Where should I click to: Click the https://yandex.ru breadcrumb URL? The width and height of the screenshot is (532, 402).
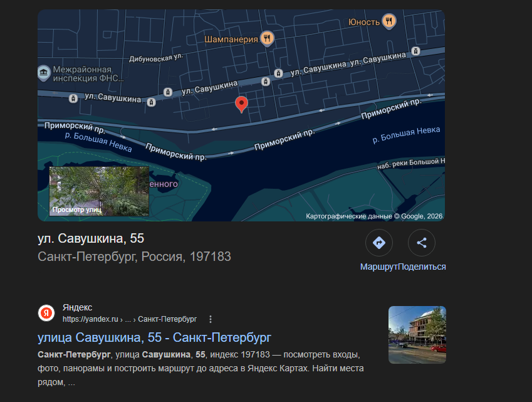pos(130,319)
